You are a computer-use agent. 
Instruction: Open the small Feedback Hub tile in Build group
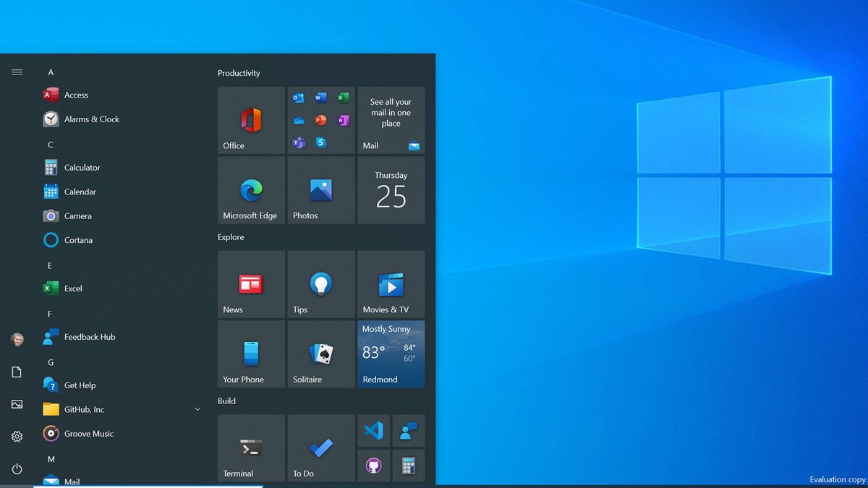[409, 431]
